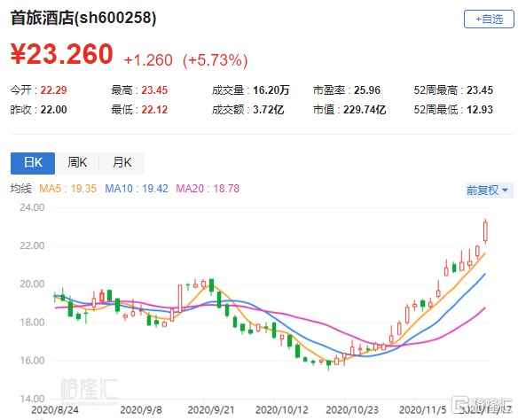Click the 2020/9/8 date axis label
518x420 pixels.
[141, 410]
